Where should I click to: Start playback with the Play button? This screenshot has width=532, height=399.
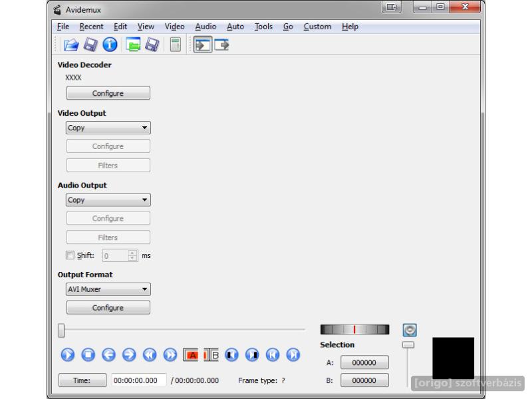[x=68, y=355]
